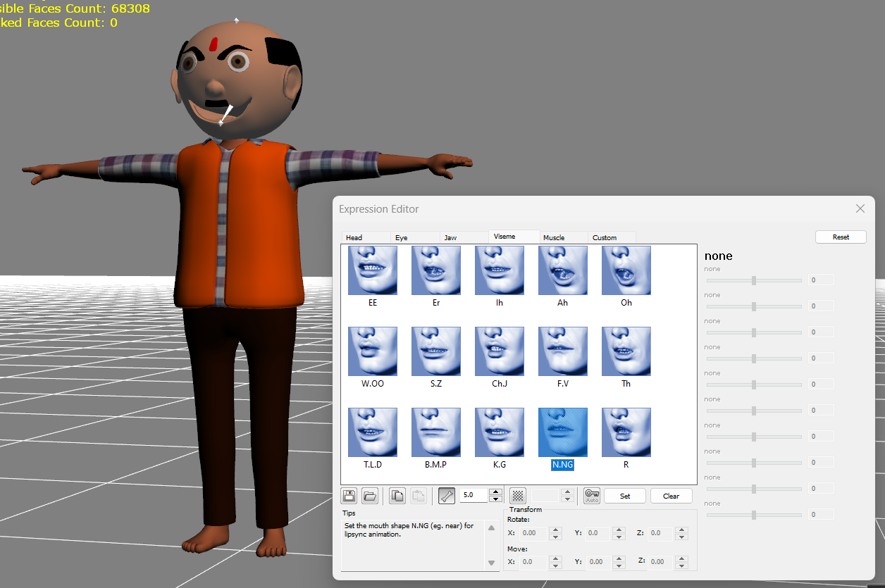The image size is (885, 588).
Task: Select the B.M.P mouth shape thumbnail
Action: 435,432
